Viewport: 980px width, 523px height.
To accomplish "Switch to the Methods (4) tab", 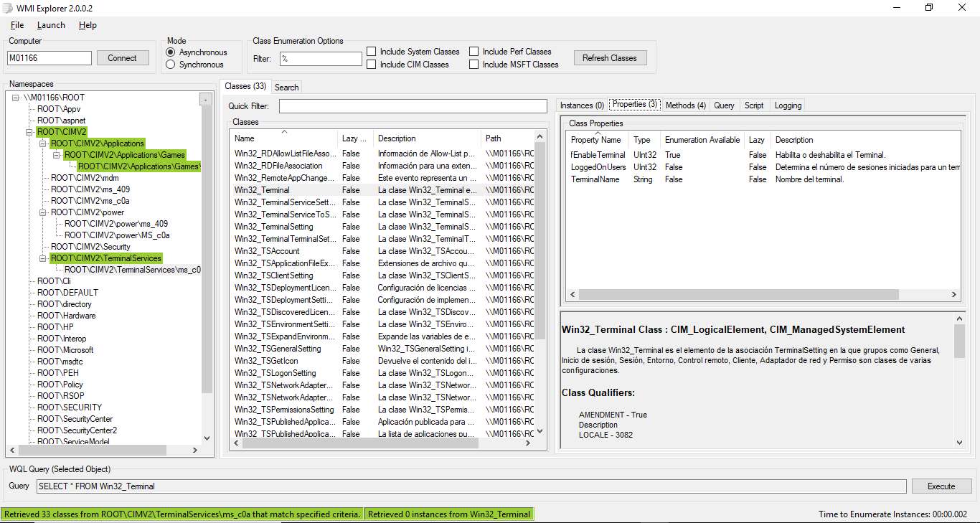I will 686,105.
